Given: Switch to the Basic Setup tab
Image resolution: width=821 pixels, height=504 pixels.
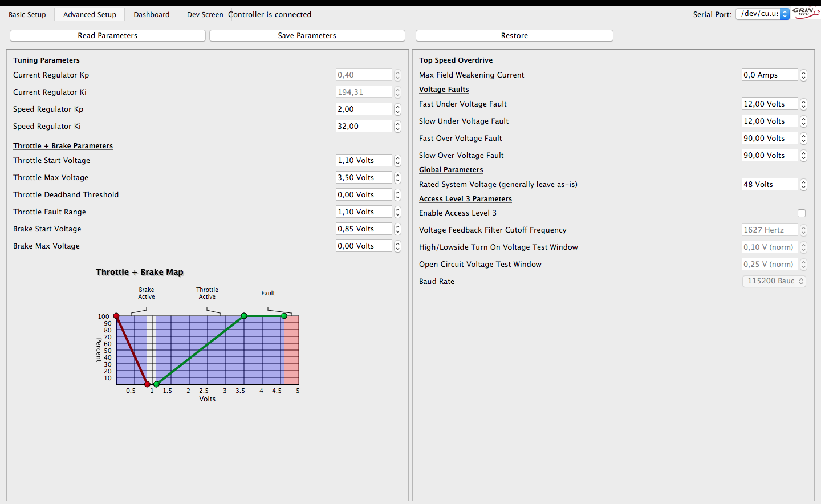Looking at the screenshot, I should click(x=27, y=14).
